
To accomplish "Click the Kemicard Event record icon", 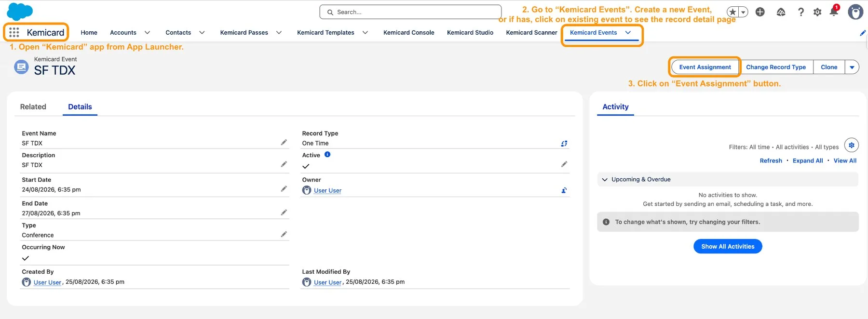I will pyautogui.click(x=21, y=67).
